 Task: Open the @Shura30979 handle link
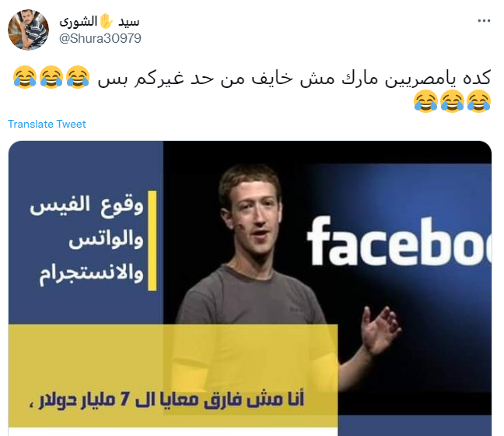tap(100, 38)
